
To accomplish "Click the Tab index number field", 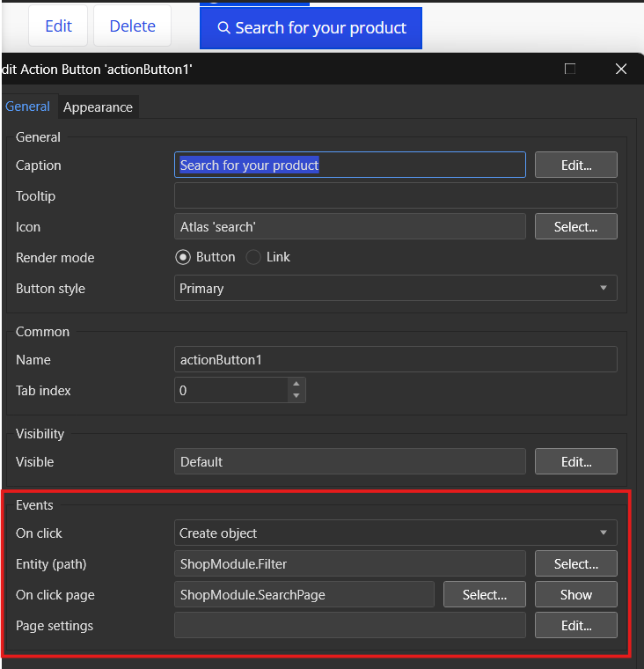I will coord(231,390).
